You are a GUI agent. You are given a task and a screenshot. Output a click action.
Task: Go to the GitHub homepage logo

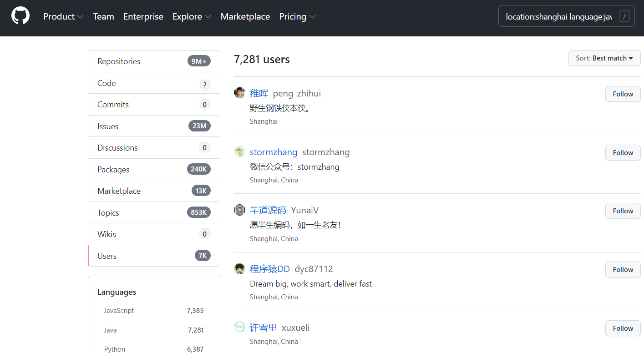20,16
